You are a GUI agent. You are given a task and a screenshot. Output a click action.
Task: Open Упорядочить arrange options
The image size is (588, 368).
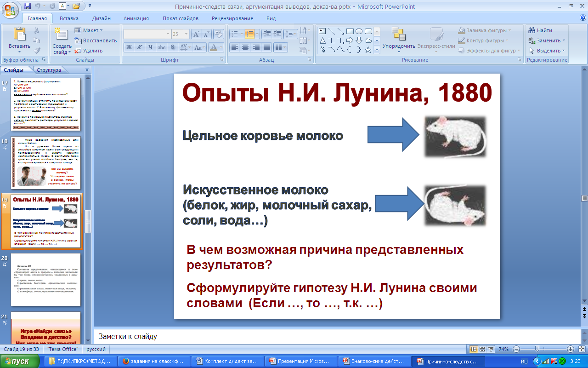tap(398, 40)
